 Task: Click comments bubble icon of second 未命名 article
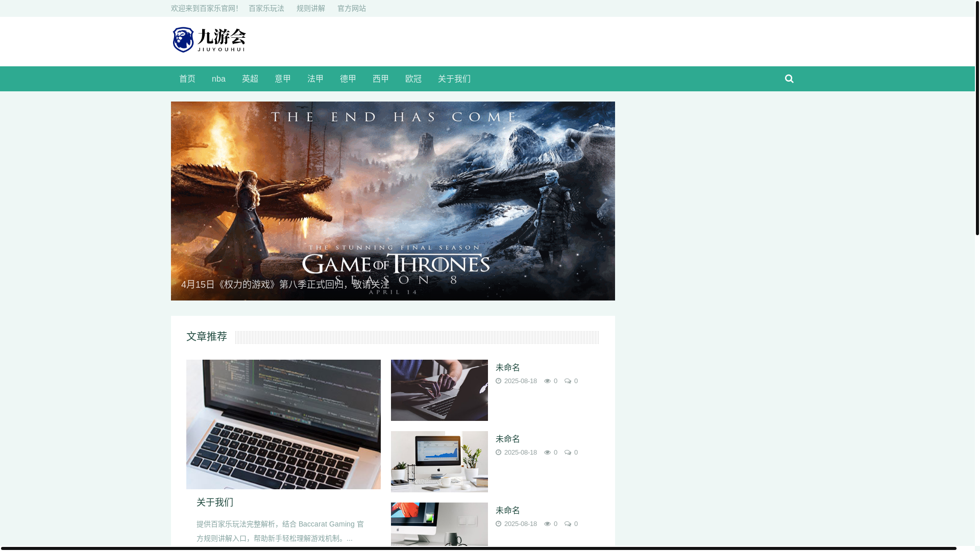[x=568, y=453]
